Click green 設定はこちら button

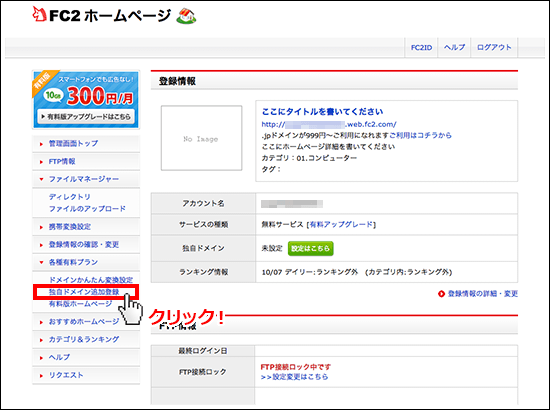pyautogui.click(x=310, y=248)
